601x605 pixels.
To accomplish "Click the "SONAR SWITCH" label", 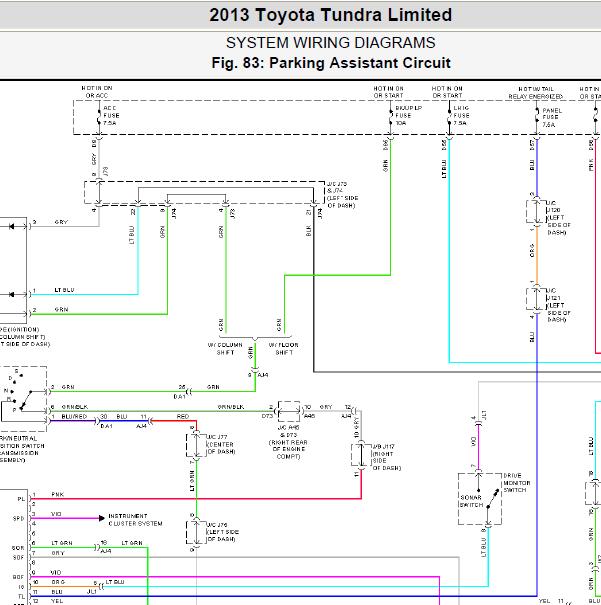I will [x=471, y=501].
